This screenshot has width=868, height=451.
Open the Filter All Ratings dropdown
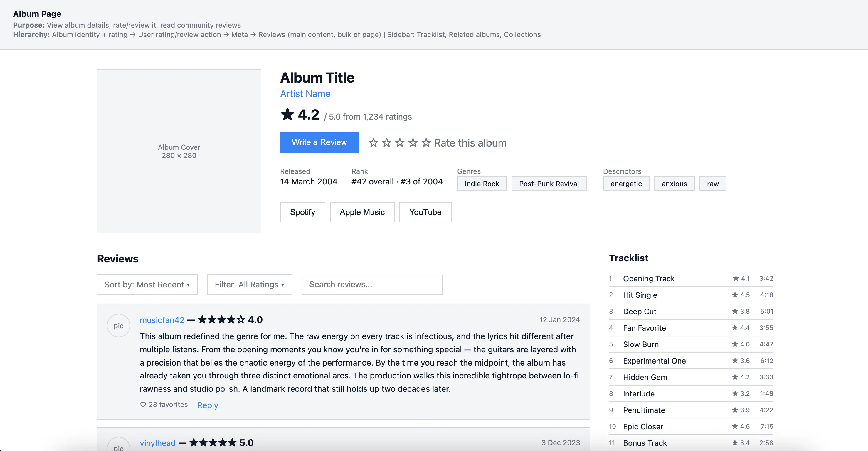click(249, 284)
